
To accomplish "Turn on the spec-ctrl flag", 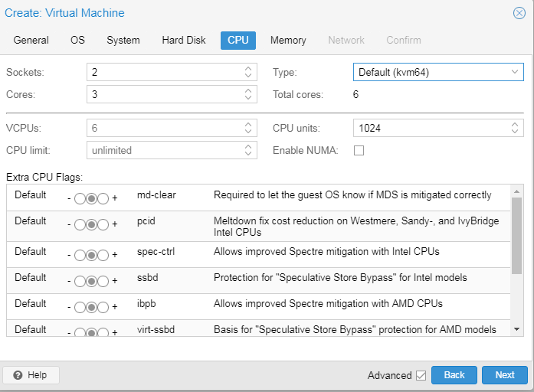I will (x=103, y=255).
